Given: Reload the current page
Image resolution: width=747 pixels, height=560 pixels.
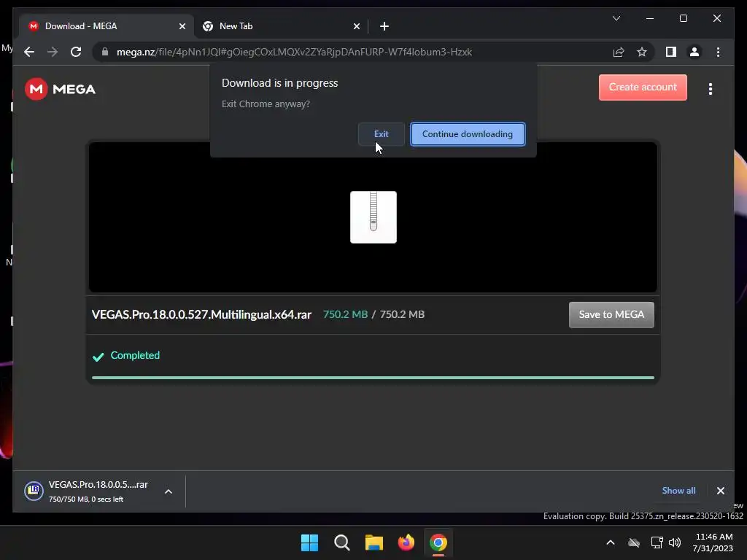Looking at the screenshot, I should [x=76, y=52].
